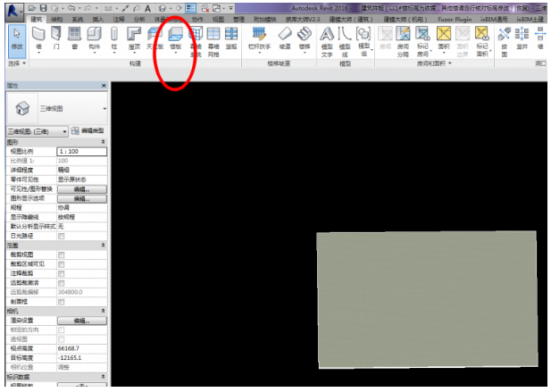Screen dimensions: 551x392
Task: Select the Railing (栏杆扶手) tool
Action: (x=259, y=38)
